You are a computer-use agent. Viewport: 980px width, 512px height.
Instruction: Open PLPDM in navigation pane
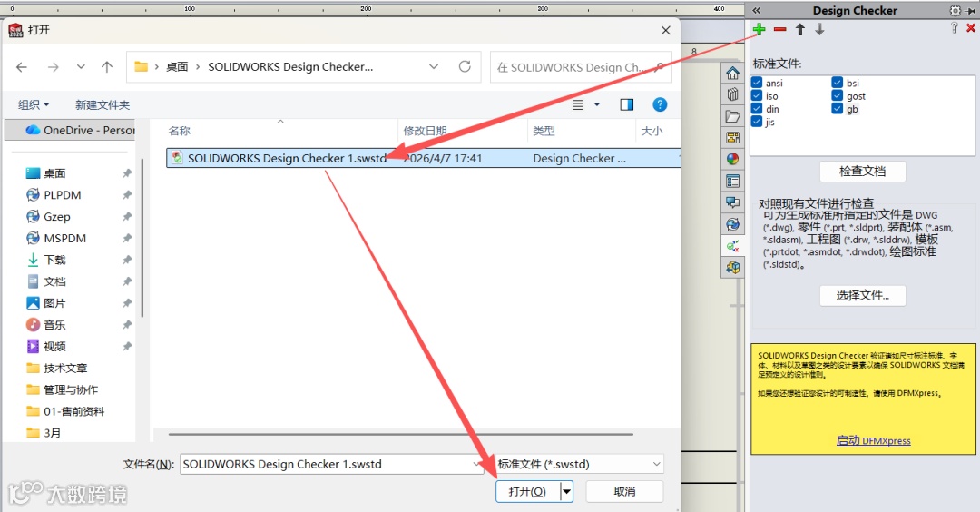62,195
